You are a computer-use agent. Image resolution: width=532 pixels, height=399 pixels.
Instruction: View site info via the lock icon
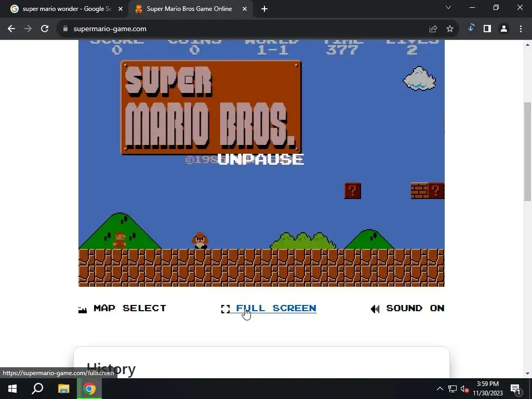click(x=65, y=29)
